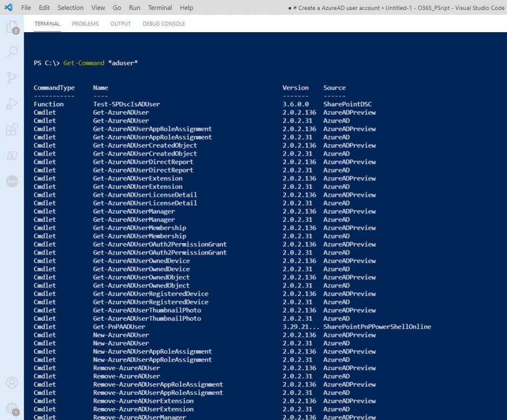Open the Accounts icon near the bottom
The height and width of the screenshot is (420, 507).
tap(12, 382)
